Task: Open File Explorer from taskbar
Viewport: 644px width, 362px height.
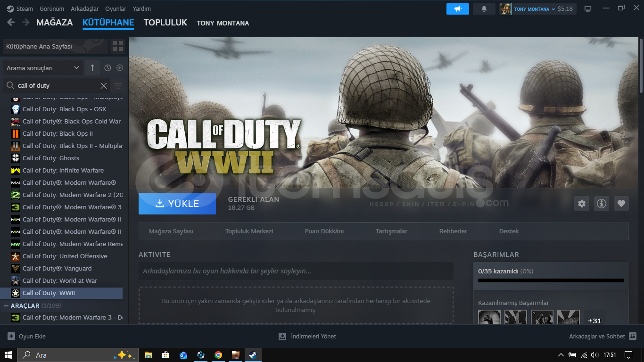Action: tap(149, 355)
